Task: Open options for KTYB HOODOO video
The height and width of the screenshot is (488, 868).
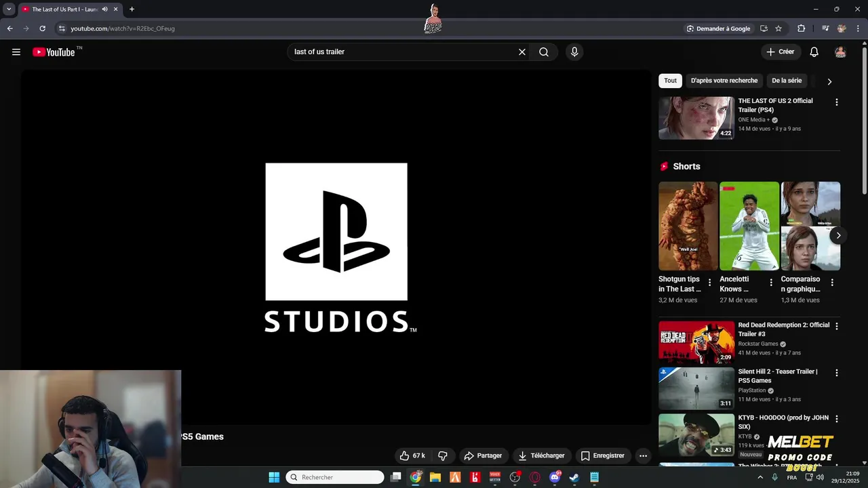Action: point(836,419)
